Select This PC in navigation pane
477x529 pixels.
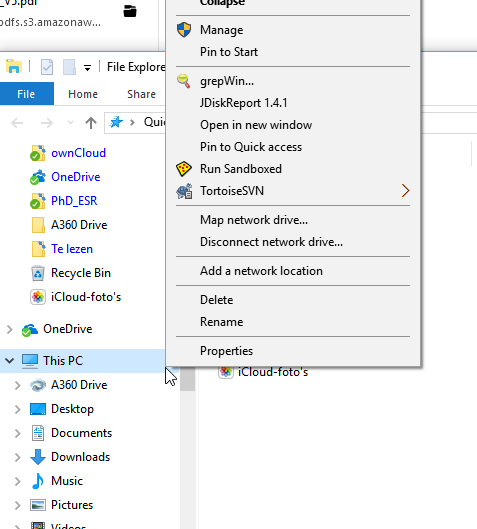pyautogui.click(x=63, y=361)
